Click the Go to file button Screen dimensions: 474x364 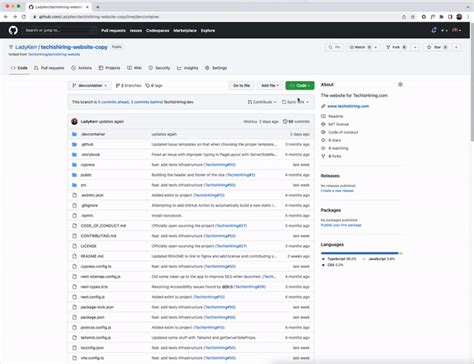point(241,86)
